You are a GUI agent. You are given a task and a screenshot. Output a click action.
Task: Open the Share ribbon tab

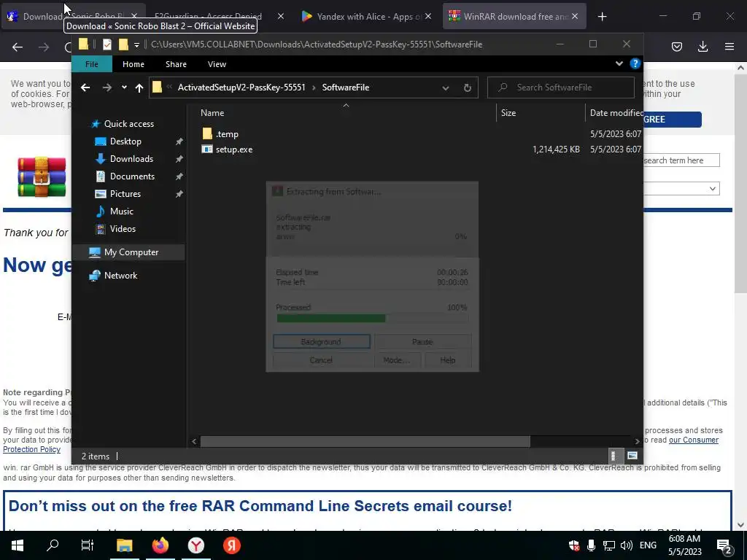(176, 64)
